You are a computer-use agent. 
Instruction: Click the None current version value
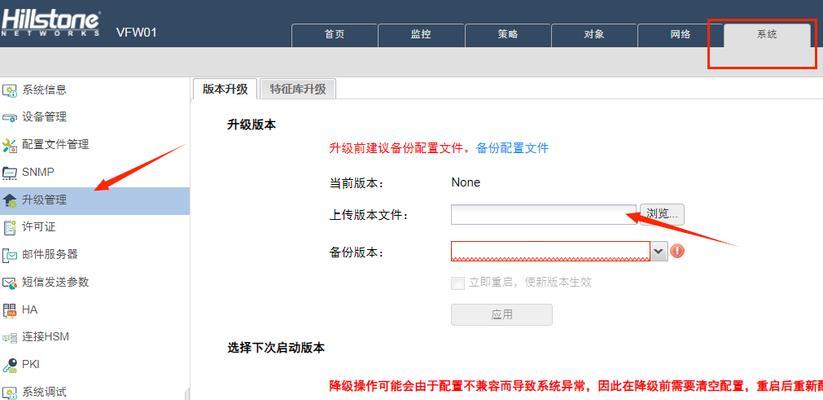(466, 183)
